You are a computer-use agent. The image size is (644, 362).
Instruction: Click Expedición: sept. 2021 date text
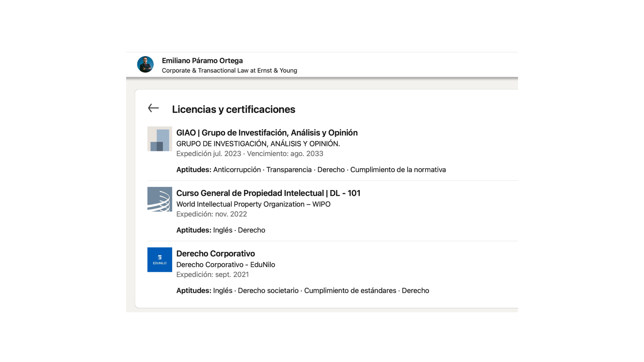coord(212,275)
